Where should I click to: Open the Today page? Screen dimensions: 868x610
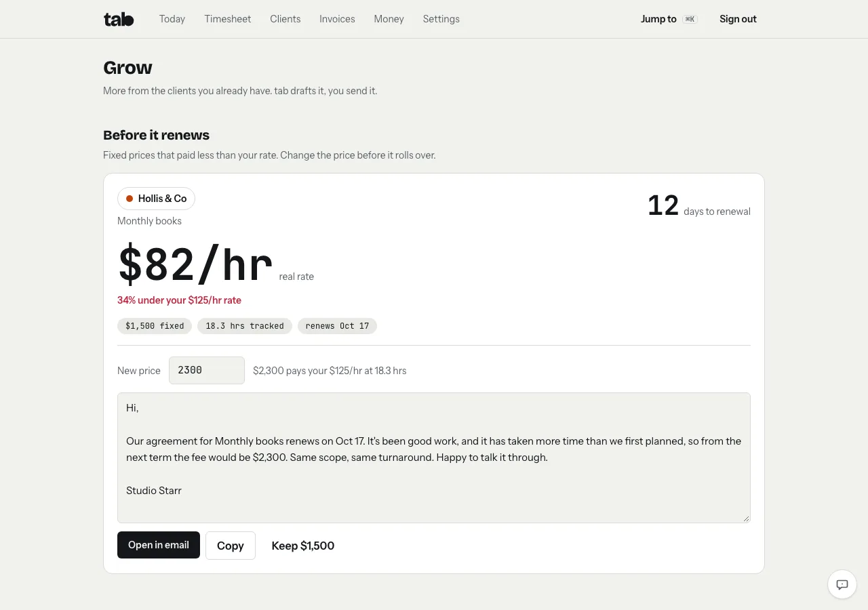pyautogui.click(x=172, y=19)
